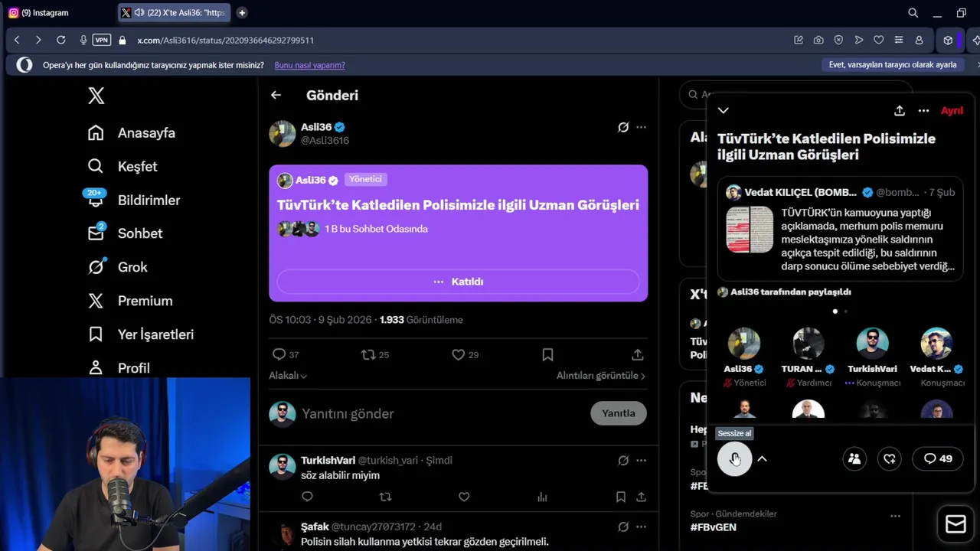Collapse the space panel with down chevron
The height and width of the screenshot is (551, 980).
[724, 110]
